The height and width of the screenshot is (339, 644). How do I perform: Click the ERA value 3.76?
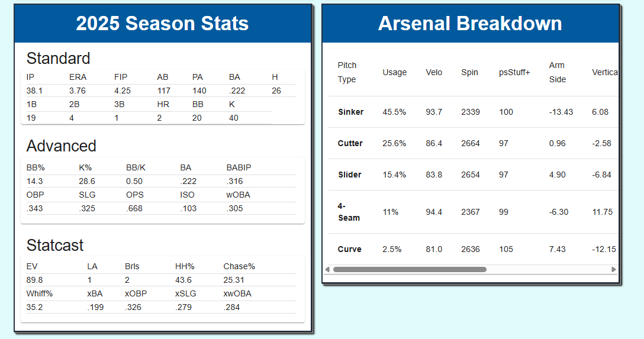tap(78, 91)
